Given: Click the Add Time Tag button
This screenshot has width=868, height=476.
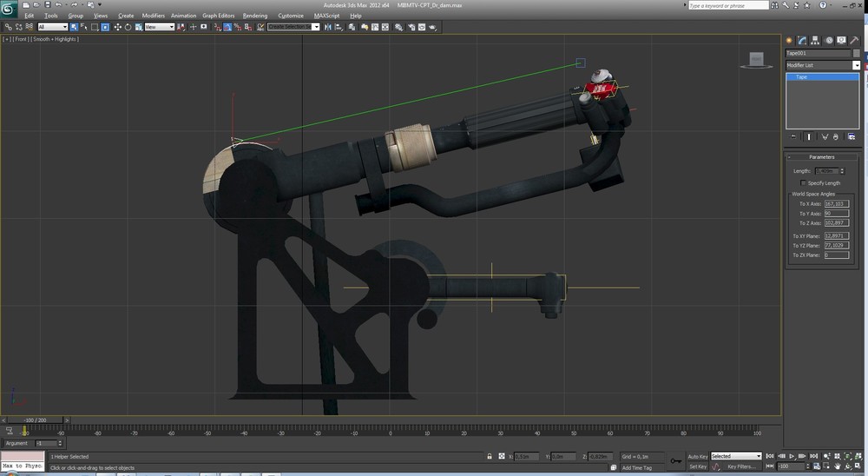Looking at the screenshot, I should (636, 467).
